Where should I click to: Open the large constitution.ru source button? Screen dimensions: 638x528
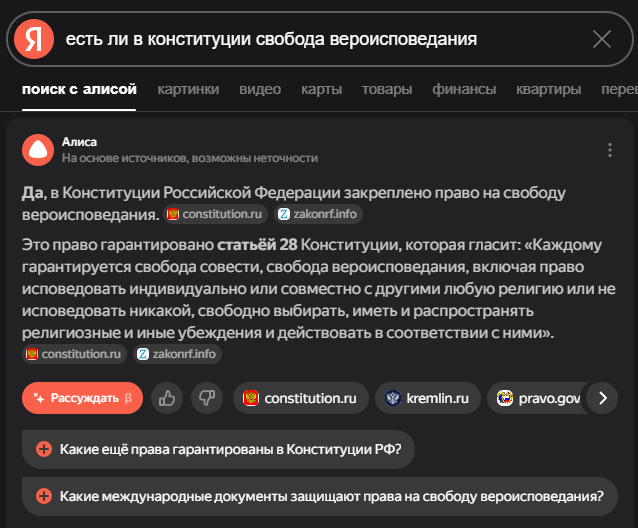pos(301,398)
